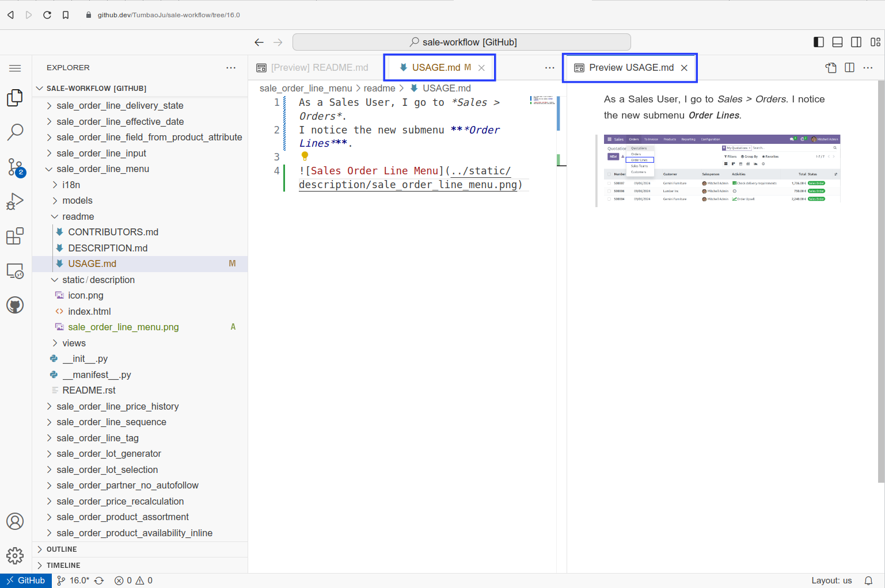
Task: Toggle bottom panel visibility
Action: click(x=837, y=42)
